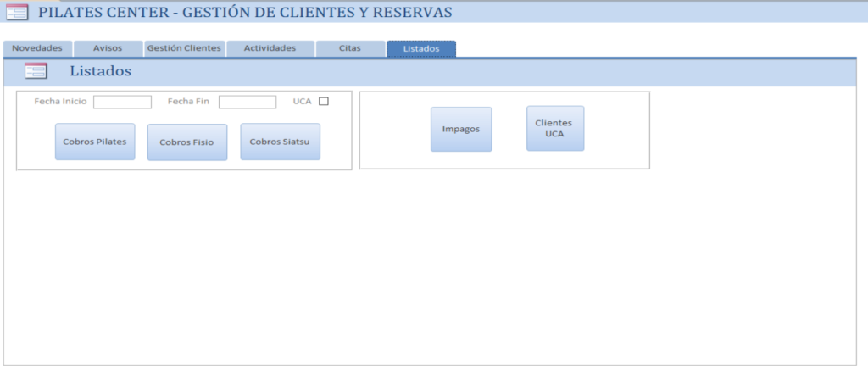Toggle the UCA checkbox
868x383 pixels.
(x=323, y=102)
